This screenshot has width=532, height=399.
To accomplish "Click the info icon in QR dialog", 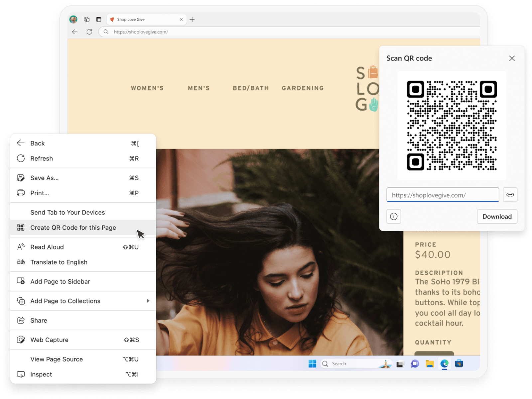I will point(394,217).
